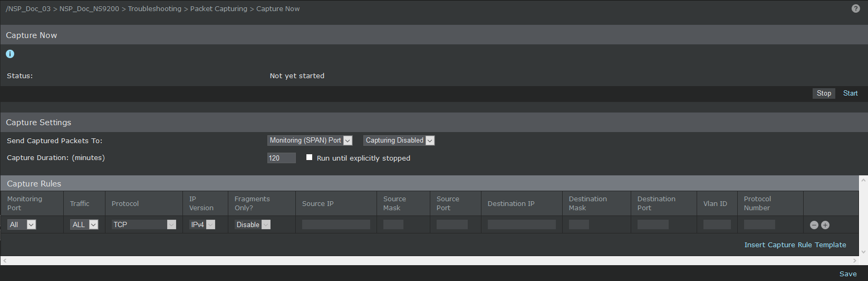Viewport: 868px width, 281px height.
Task: Expand the Monitoring Port All dropdown
Action: pos(22,224)
